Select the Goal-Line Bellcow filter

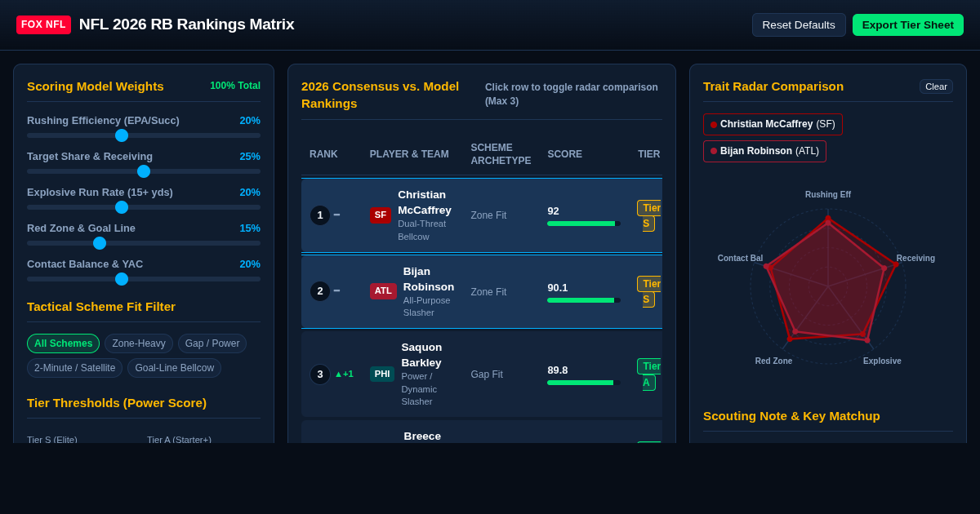pos(174,368)
